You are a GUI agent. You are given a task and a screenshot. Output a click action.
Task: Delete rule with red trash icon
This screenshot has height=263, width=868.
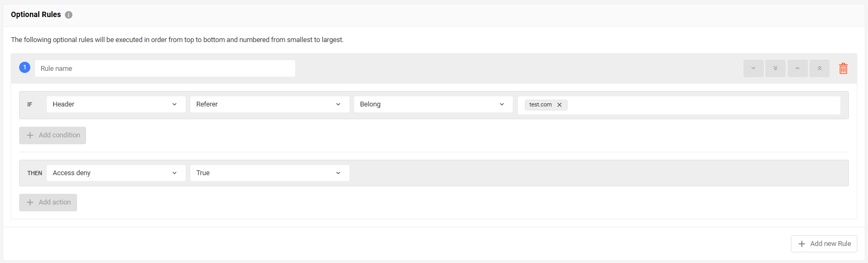(843, 68)
